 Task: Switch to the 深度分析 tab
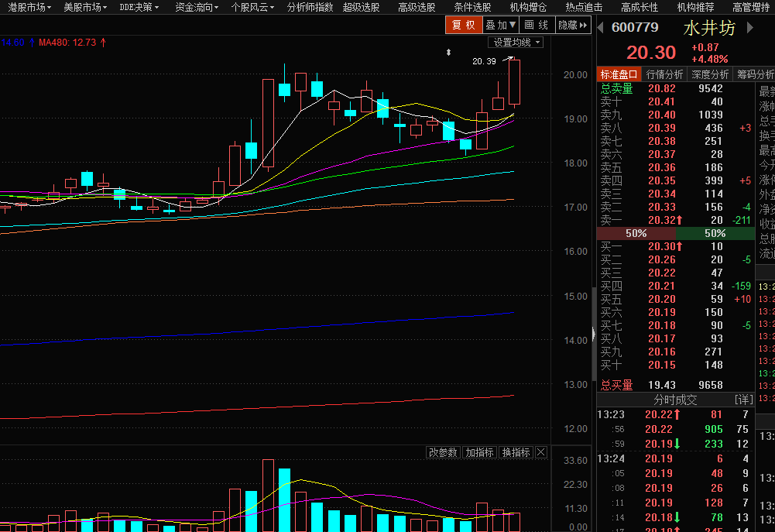[x=710, y=74]
